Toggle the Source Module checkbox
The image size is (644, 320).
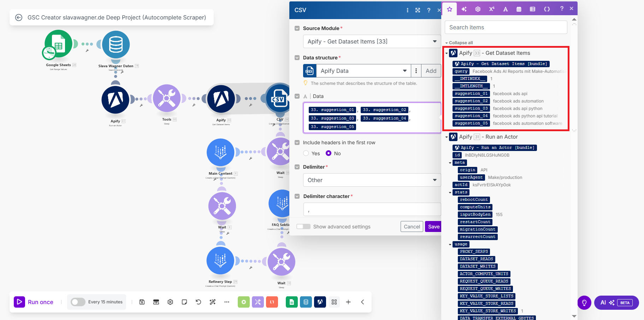(x=297, y=28)
